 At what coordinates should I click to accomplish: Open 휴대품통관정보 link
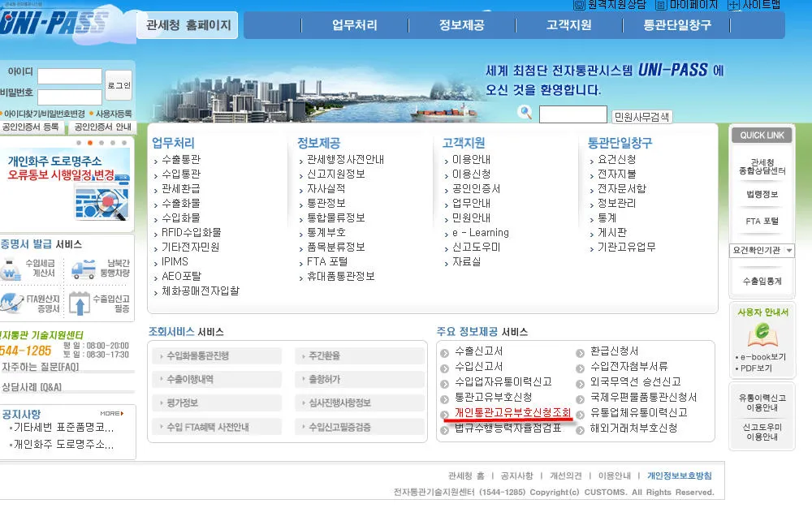click(341, 276)
